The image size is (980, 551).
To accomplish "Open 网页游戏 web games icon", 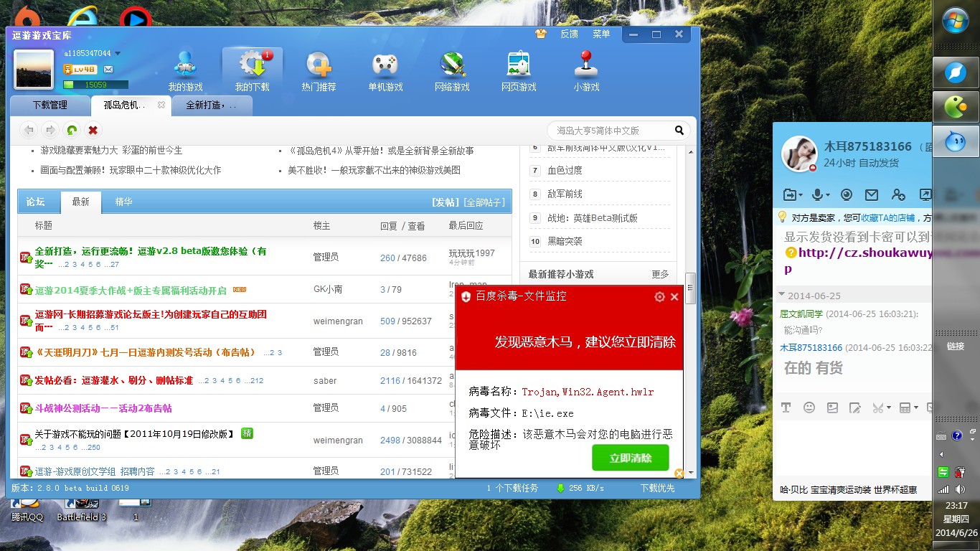I will [519, 72].
